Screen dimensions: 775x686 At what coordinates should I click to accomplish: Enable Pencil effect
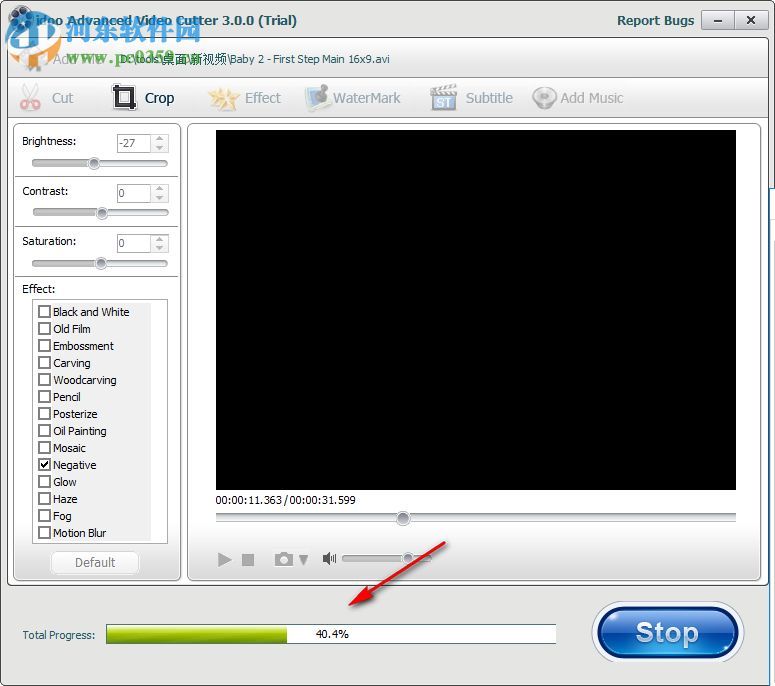[44, 396]
